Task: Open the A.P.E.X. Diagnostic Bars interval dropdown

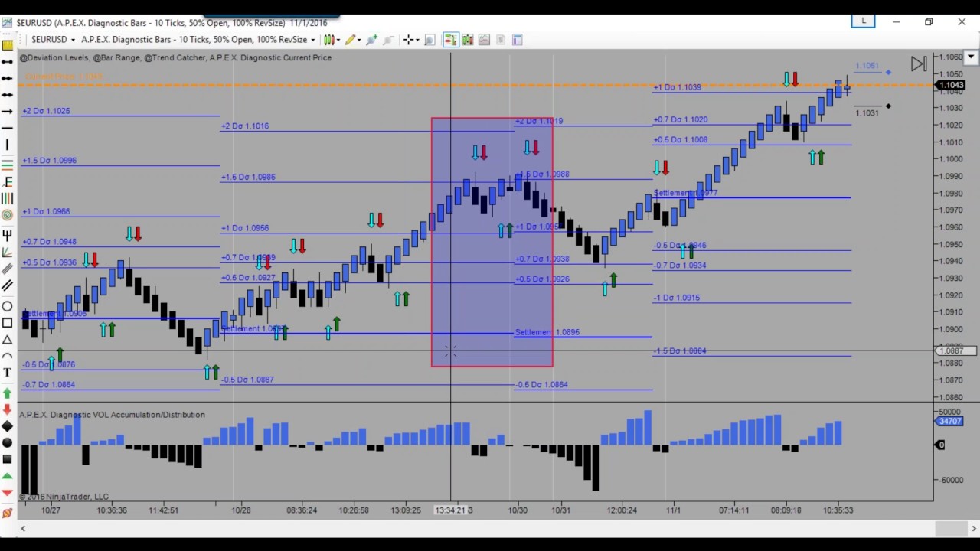Action: click(198, 40)
